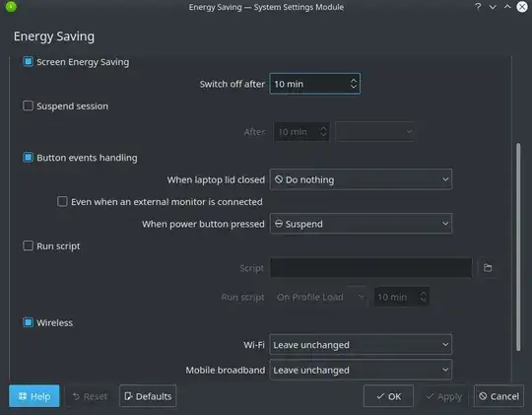
Task: Close the window with the X icon
Action: pyautogui.click(x=522, y=7)
